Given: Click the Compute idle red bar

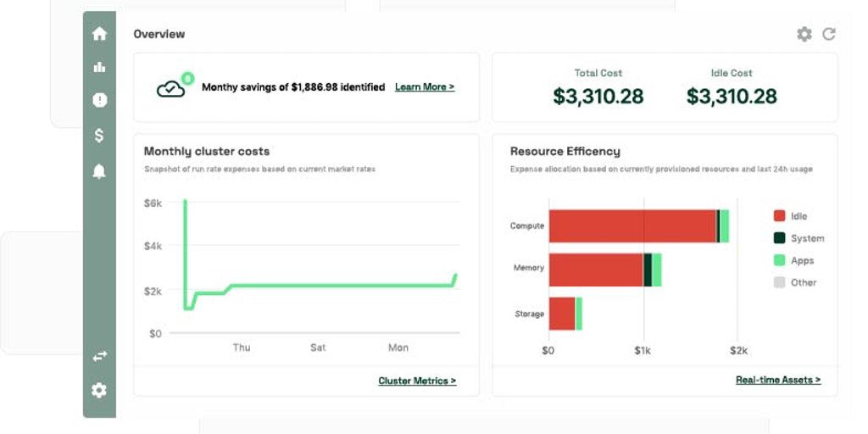Looking at the screenshot, I should click(632, 226).
